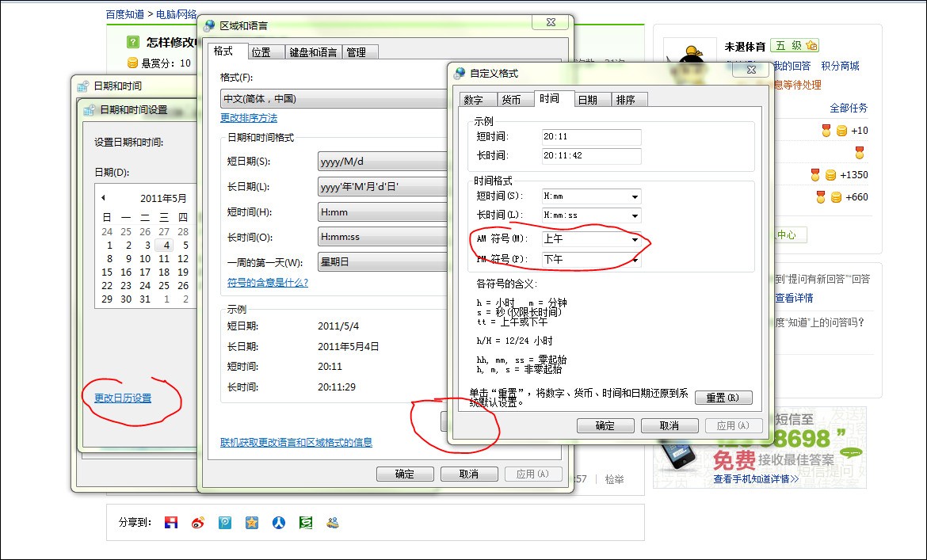The image size is (927, 560).
Task: Open 格式(F) language combo box
Action: click(334, 99)
